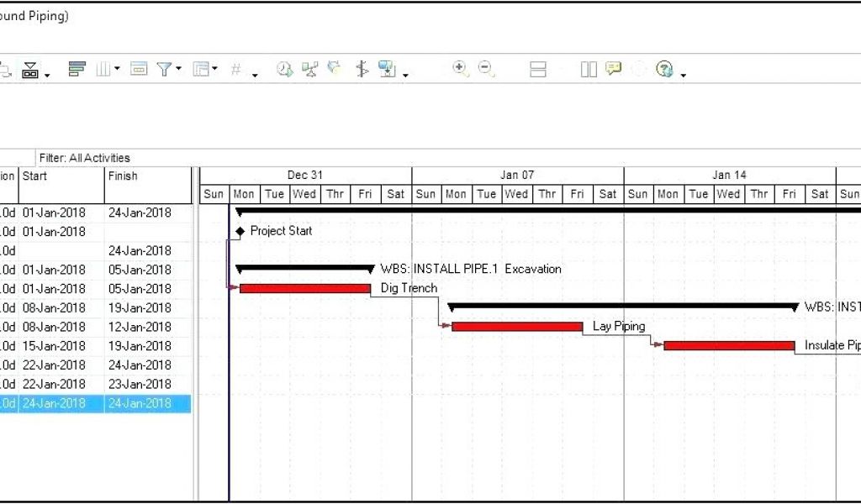Click the Progress Spotlight icon
The height and width of the screenshot is (504, 861).
(x=334, y=69)
